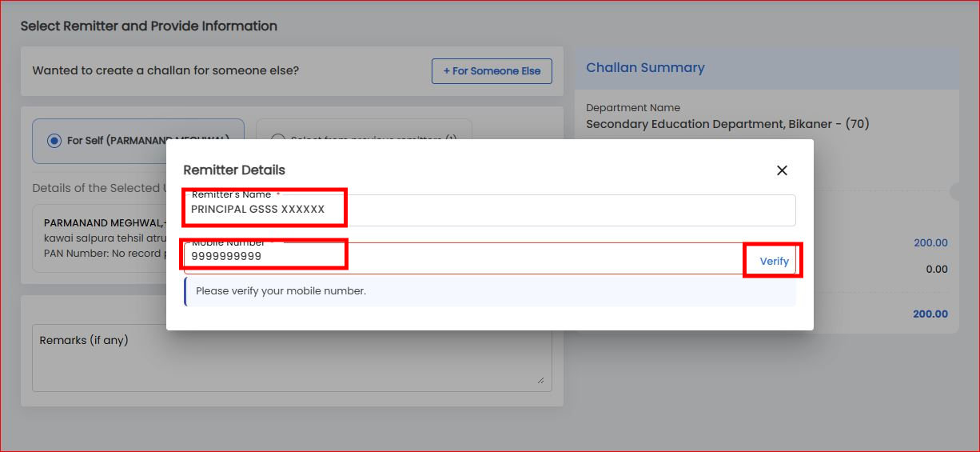Select the Secondary Education Department, Bikaner text
The width and height of the screenshot is (980, 452).
tap(727, 124)
